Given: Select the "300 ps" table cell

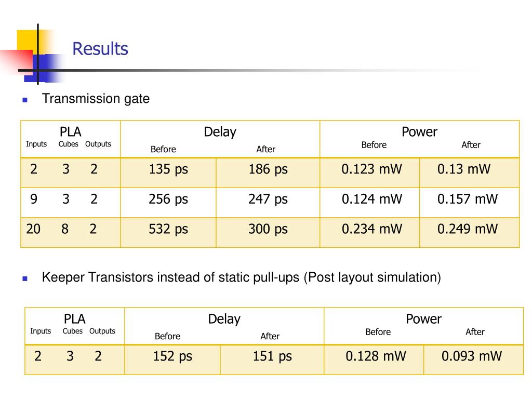Looking at the screenshot, I should [x=268, y=229].
